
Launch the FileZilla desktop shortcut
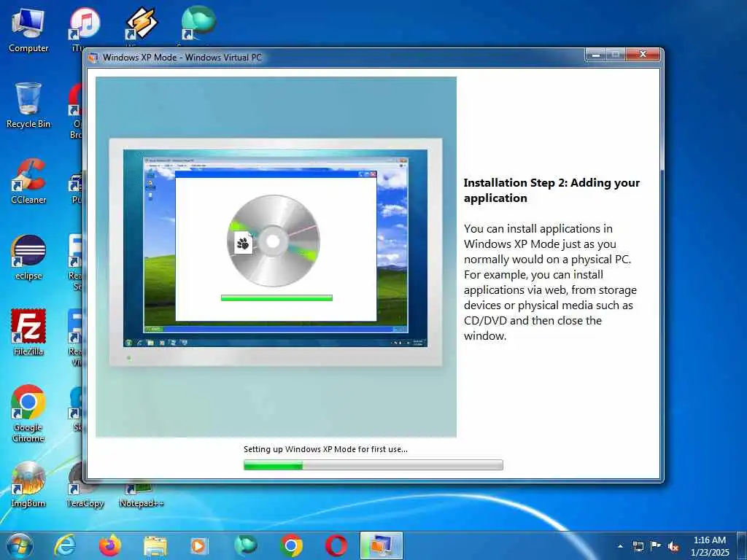point(28,332)
